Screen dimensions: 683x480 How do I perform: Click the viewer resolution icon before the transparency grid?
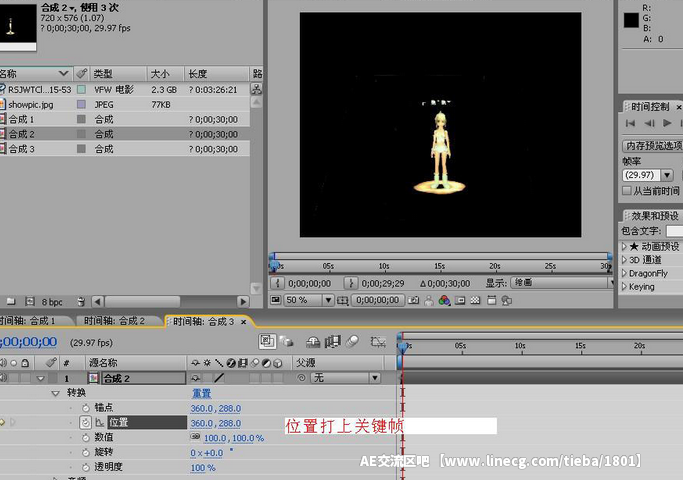[x=460, y=300]
